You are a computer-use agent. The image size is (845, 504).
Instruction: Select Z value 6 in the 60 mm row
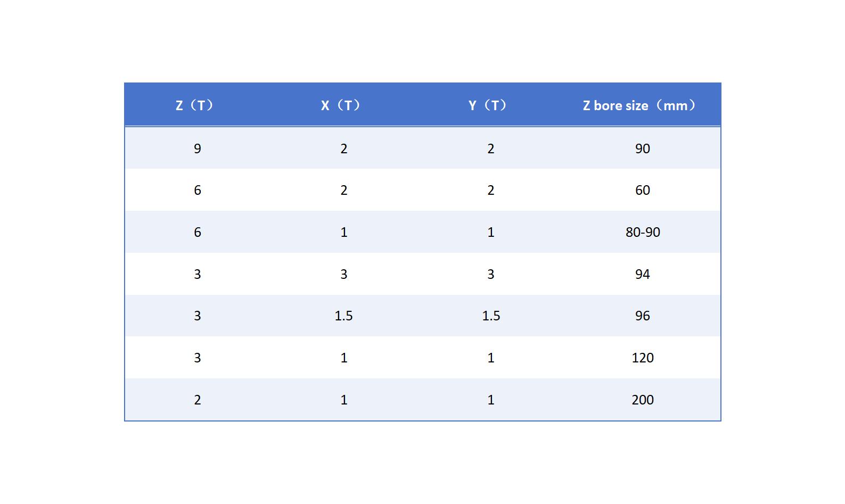[x=198, y=190]
